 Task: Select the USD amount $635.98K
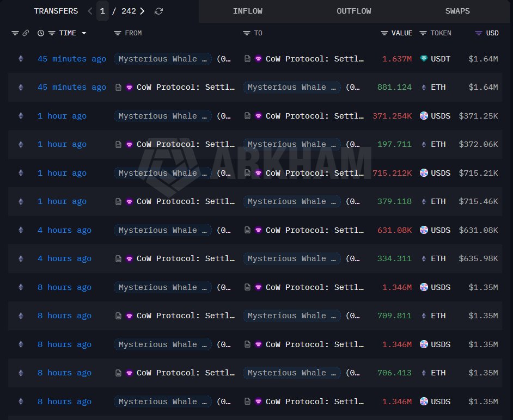478,258
